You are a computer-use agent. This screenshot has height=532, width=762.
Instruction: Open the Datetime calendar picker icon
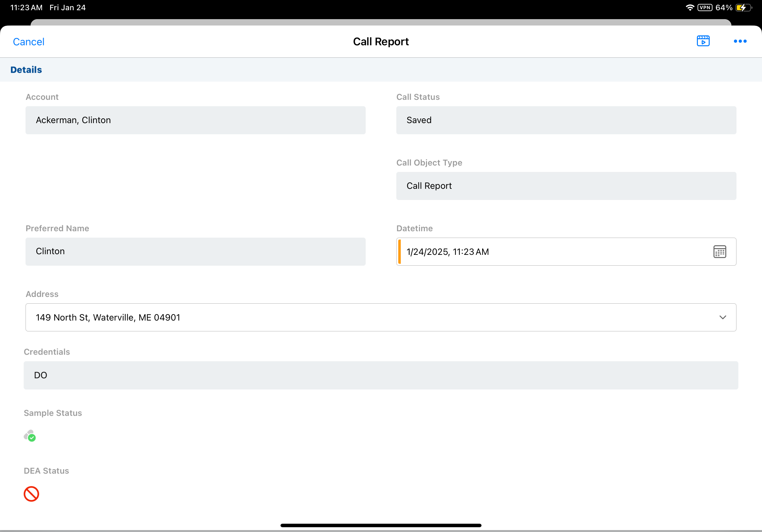pyautogui.click(x=719, y=252)
